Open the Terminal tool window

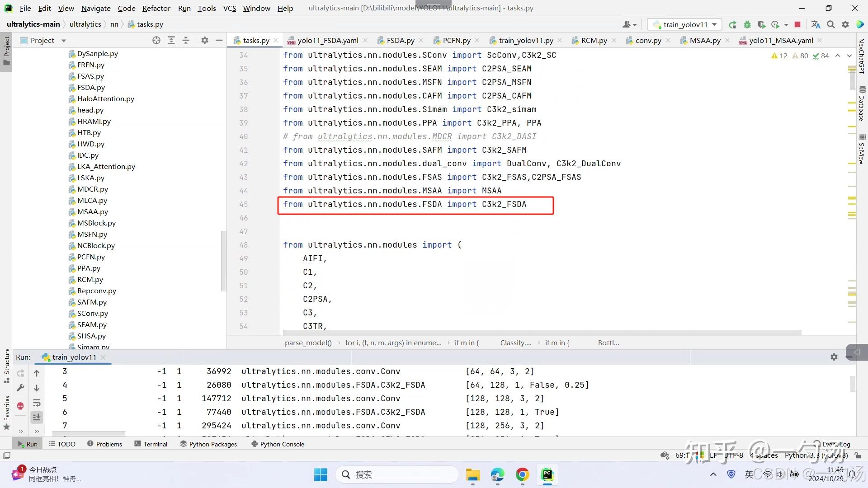tap(151, 444)
